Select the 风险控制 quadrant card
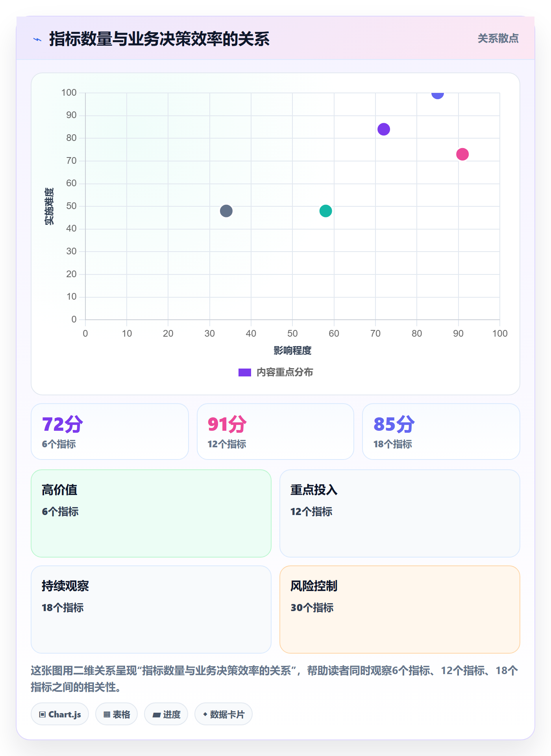 (x=400, y=610)
